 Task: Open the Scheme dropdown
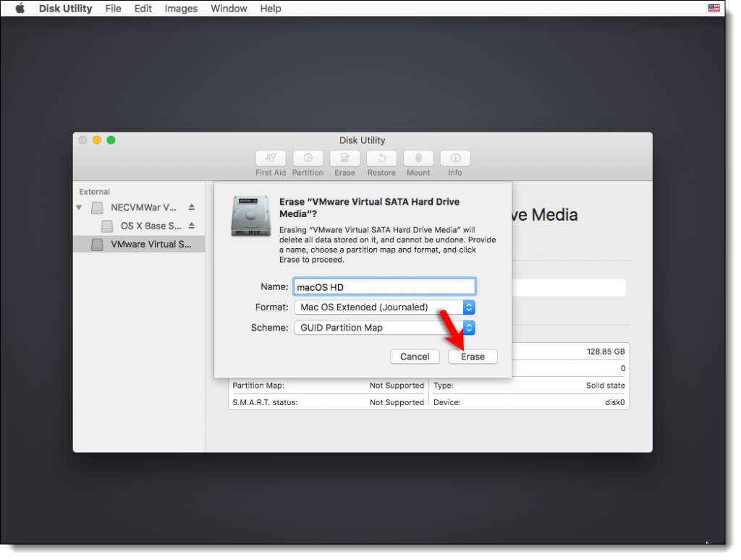click(384, 328)
